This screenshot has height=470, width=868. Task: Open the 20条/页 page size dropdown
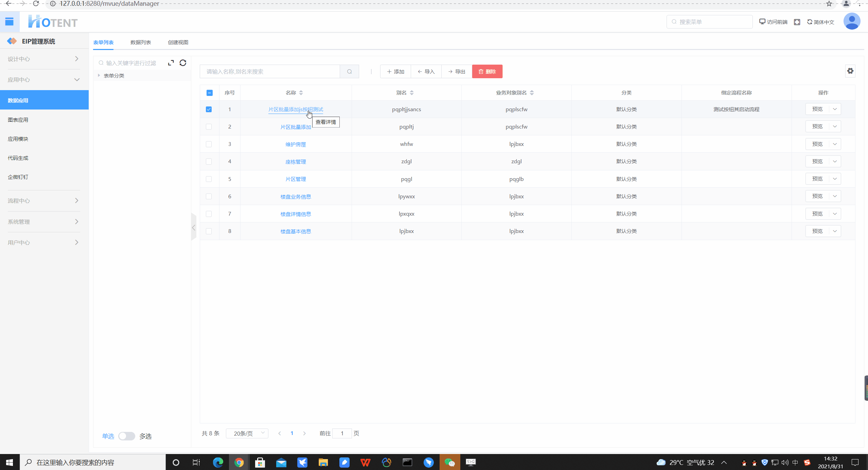(247, 433)
